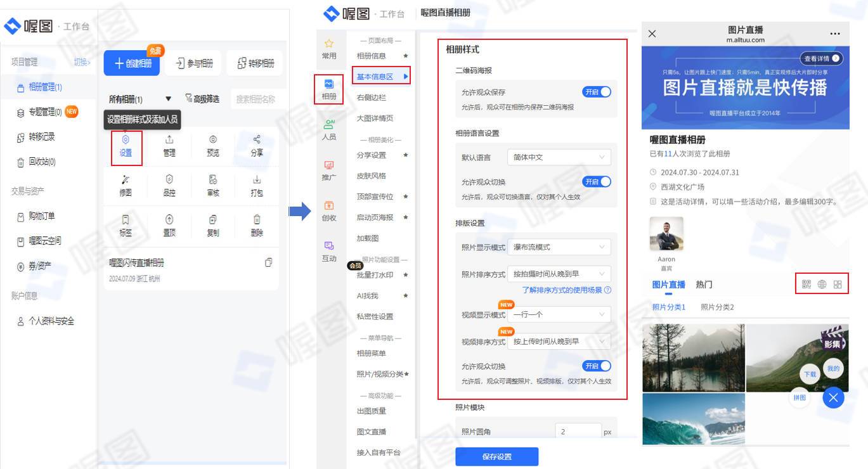Click the 复制 duplicate icon
Viewport: 868px width, 469px height.
(213, 219)
